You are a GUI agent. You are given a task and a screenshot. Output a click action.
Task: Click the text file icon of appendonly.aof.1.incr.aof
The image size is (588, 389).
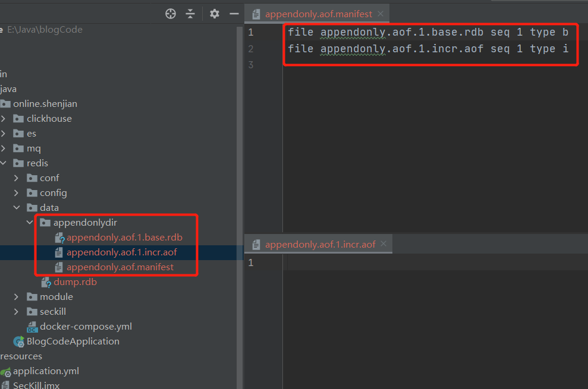point(58,252)
